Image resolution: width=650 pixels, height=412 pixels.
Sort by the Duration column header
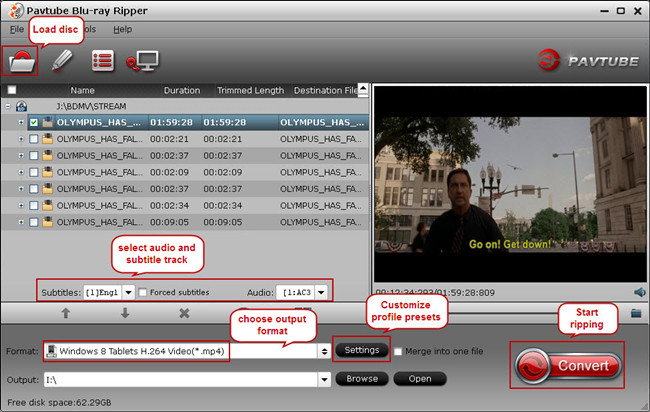(x=182, y=90)
